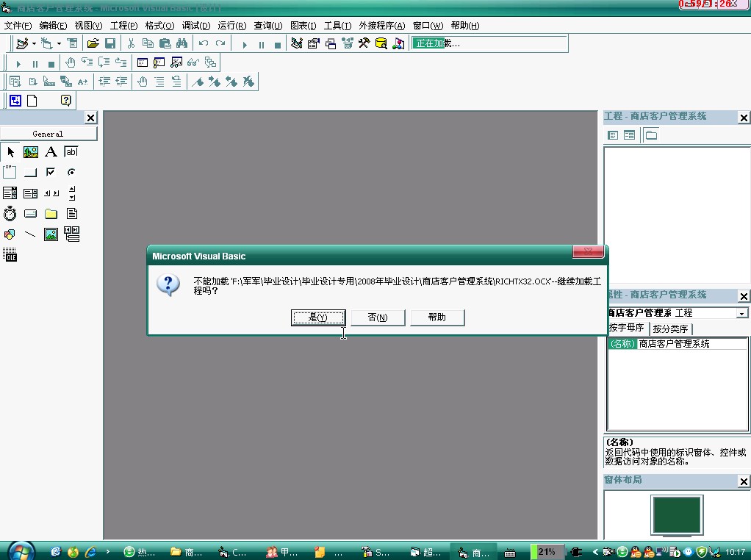Open the 调试(D) menu
Screen dimensions: 751x560
tap(196, 26)
